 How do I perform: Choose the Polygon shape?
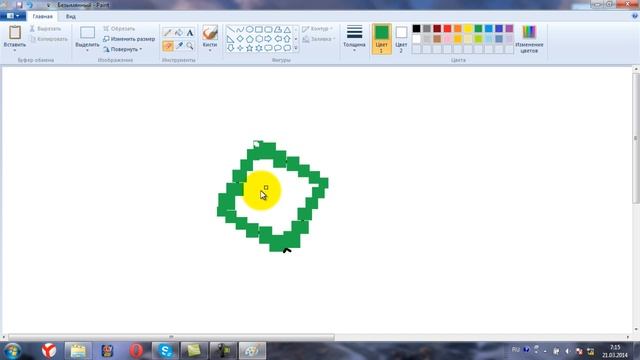tap(278, 29)
